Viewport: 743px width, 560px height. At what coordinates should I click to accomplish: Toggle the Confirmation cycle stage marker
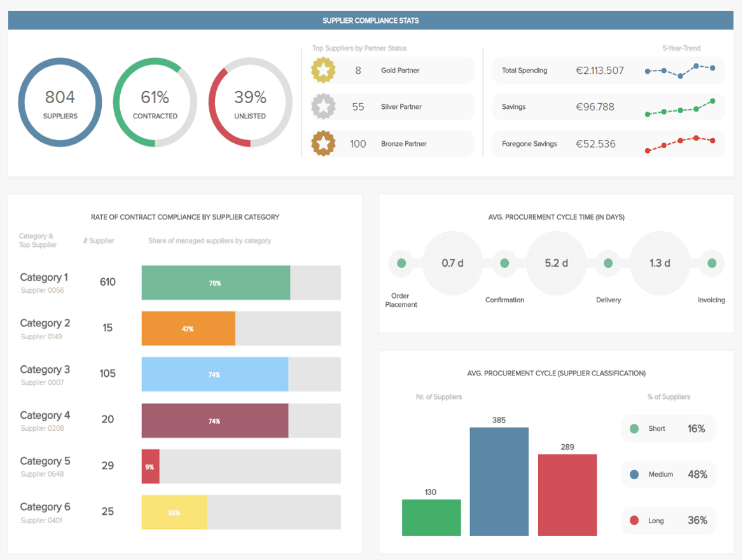[504, 262]
